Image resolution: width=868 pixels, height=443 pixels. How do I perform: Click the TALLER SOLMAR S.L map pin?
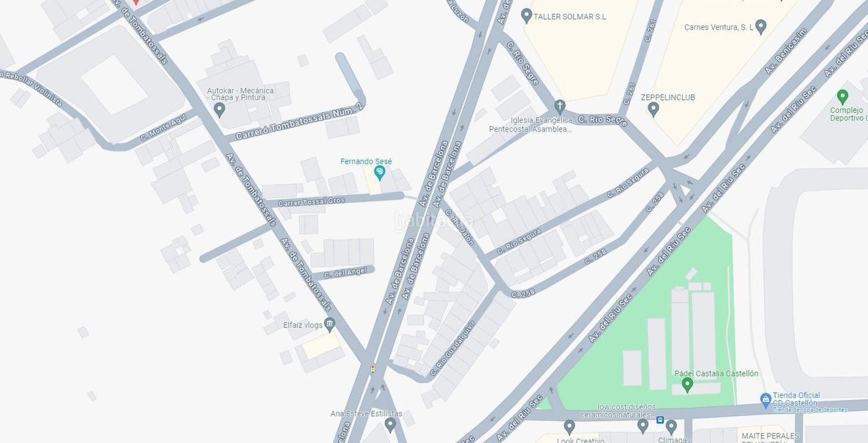point(526,16)
